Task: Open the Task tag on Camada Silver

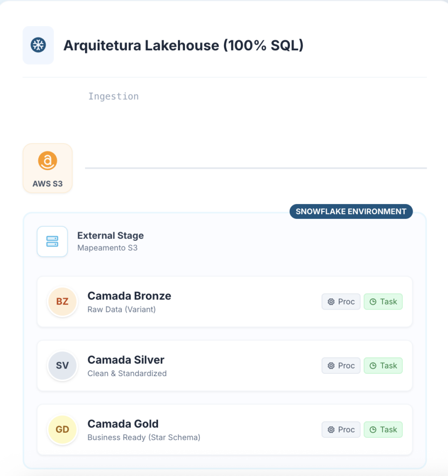Action: click(x=383, y=366)
